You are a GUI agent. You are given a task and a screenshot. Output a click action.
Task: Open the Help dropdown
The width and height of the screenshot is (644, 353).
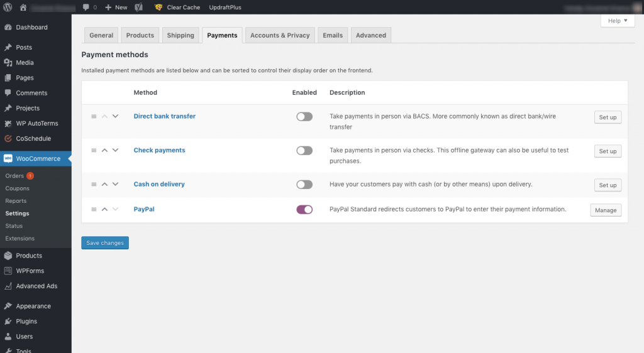(x=617, y=21)
